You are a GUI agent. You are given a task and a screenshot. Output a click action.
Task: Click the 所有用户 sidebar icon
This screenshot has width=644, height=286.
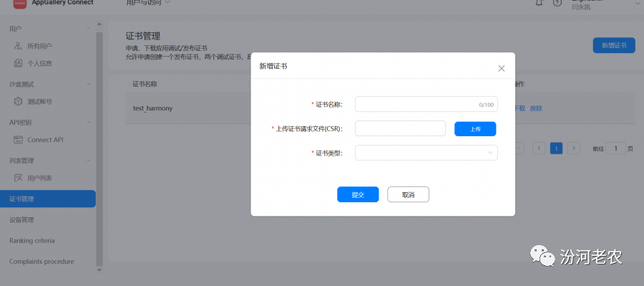coord(18,46)
